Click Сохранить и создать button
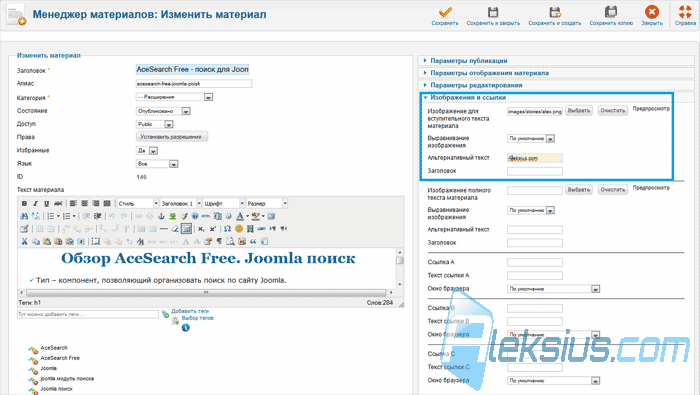The width and height of the screenshot is (700, 395). click(x=554, y=16)
